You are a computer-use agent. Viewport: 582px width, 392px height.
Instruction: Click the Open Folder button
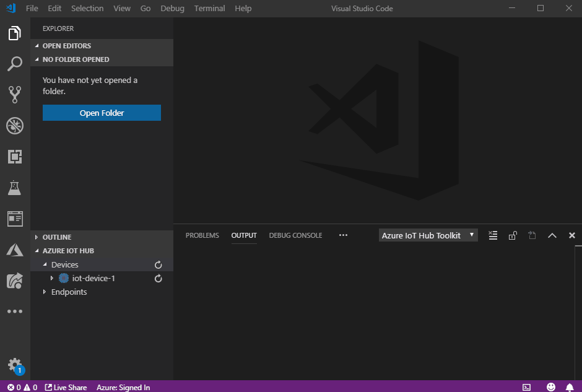click(x=101, y=113)
